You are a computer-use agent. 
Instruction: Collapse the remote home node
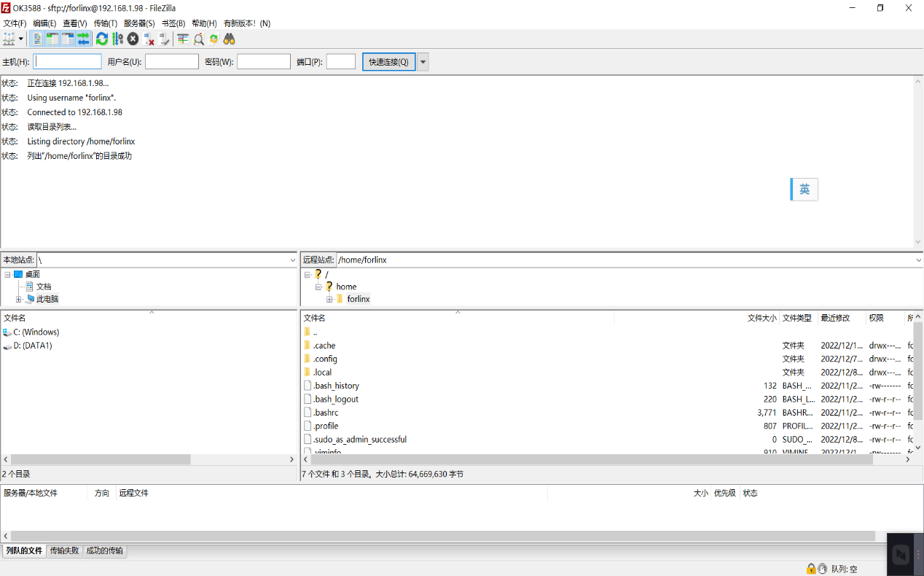coord(318,287)
